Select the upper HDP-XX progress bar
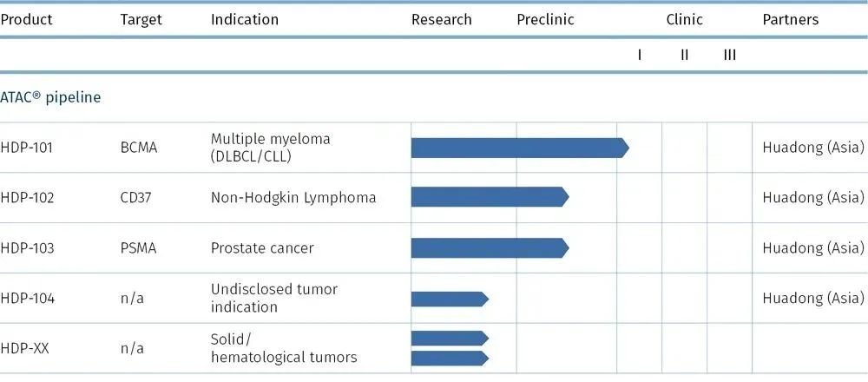Image resolution: width=868 pixels, height=382 pixels. click(449, 338)
